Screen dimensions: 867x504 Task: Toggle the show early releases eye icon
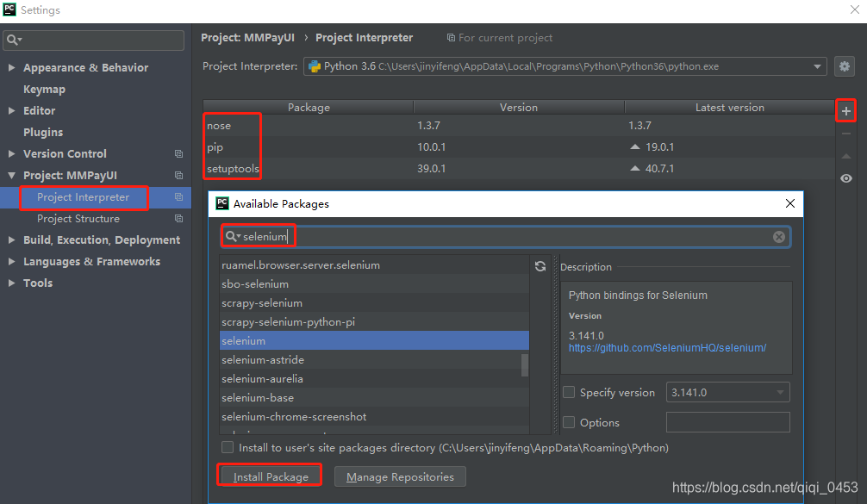(846, 178)
